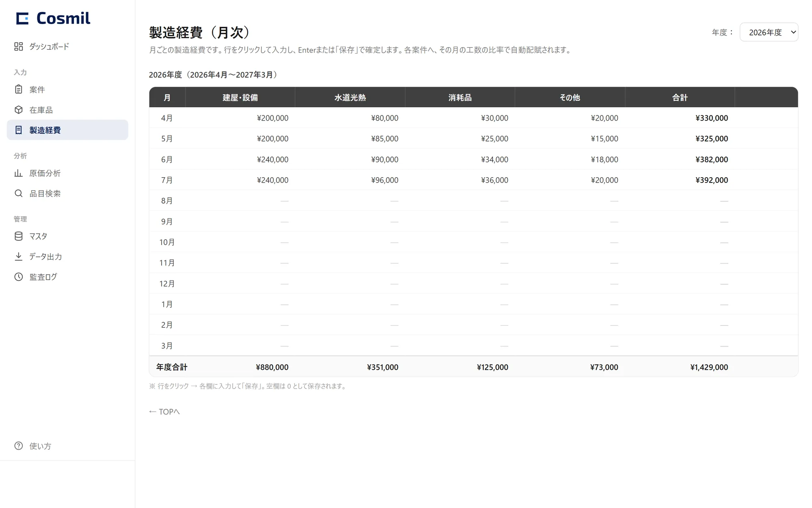
Task: Select the 9月 row label
Action: [167, 221]
